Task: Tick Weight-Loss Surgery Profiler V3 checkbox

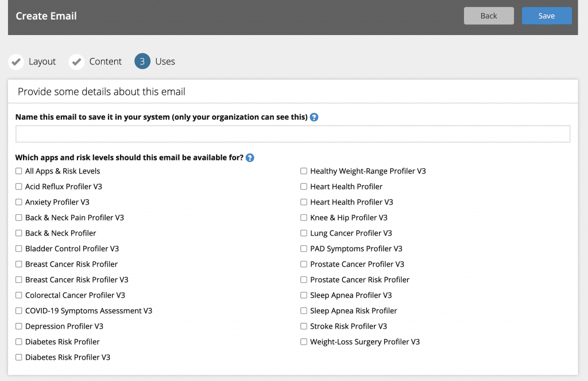Action: coord(304,341)
